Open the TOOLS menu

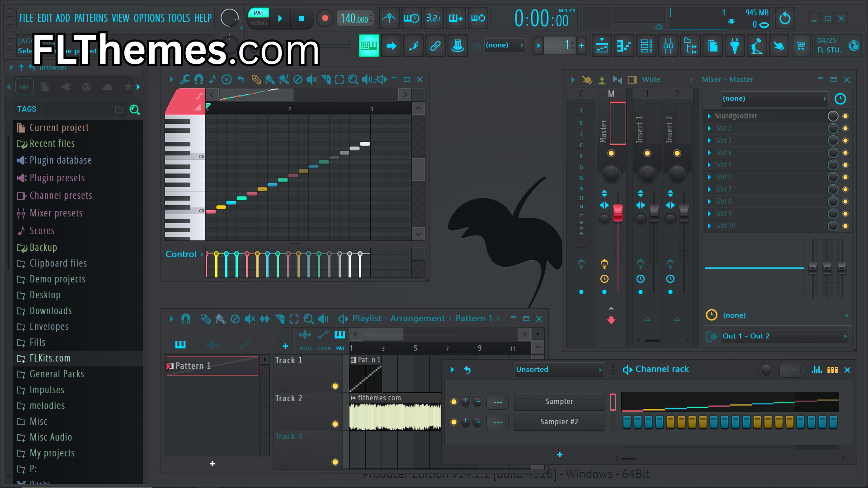(179, 18)
